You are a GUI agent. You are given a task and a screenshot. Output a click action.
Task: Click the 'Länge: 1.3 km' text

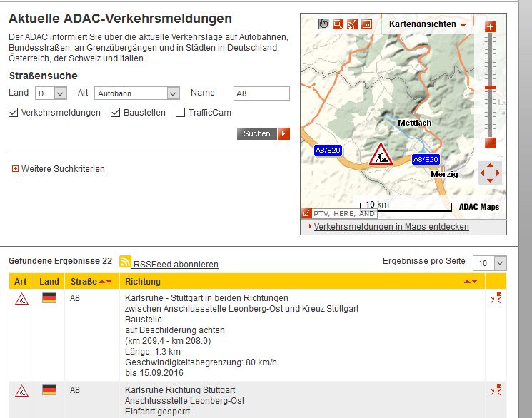(x=153, y=352)
